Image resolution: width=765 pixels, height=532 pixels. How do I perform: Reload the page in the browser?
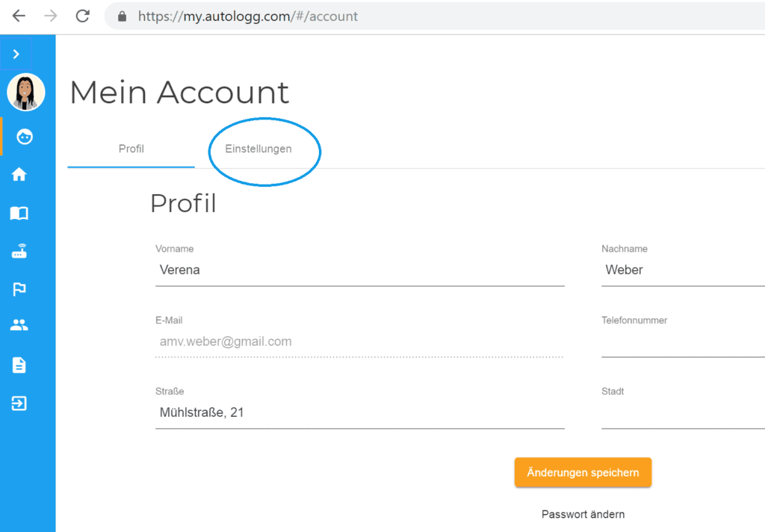tap(83, 16)
